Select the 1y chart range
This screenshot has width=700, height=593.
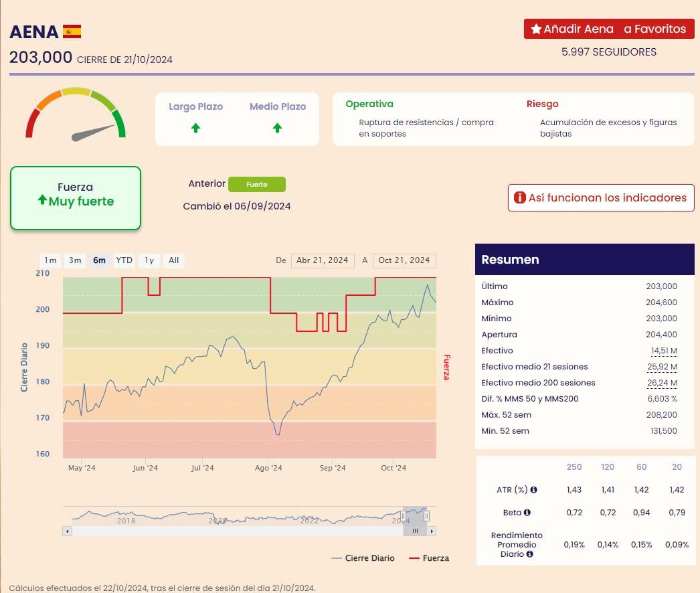149,260
